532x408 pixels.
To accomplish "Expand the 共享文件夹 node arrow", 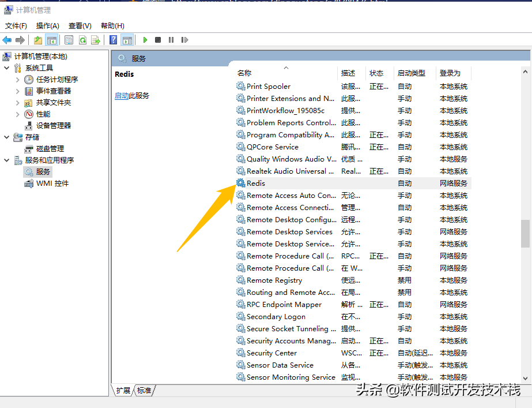I will click(18, 103).
